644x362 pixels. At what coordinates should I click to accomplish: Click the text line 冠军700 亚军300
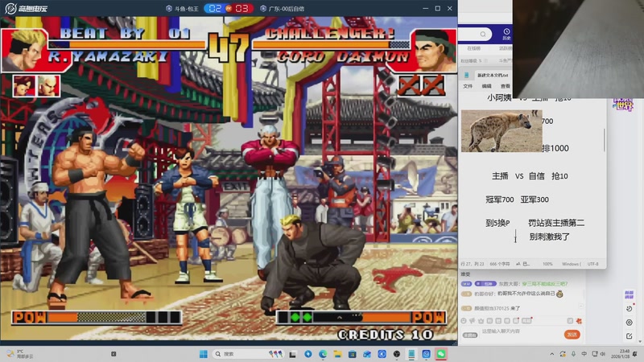pos(517,200)
